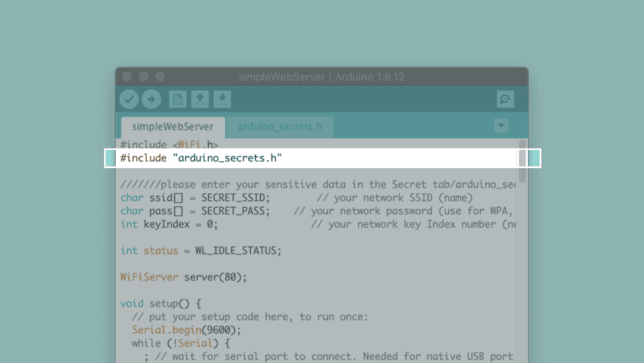
Task: Click the line void setup() {
Action: coord(161,304)
